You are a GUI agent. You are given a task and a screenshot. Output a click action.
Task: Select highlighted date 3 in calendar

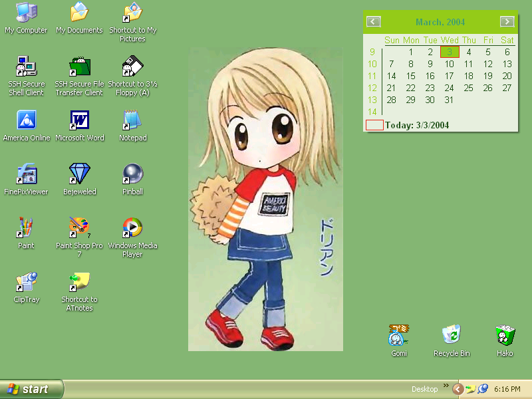pos(450,52)
